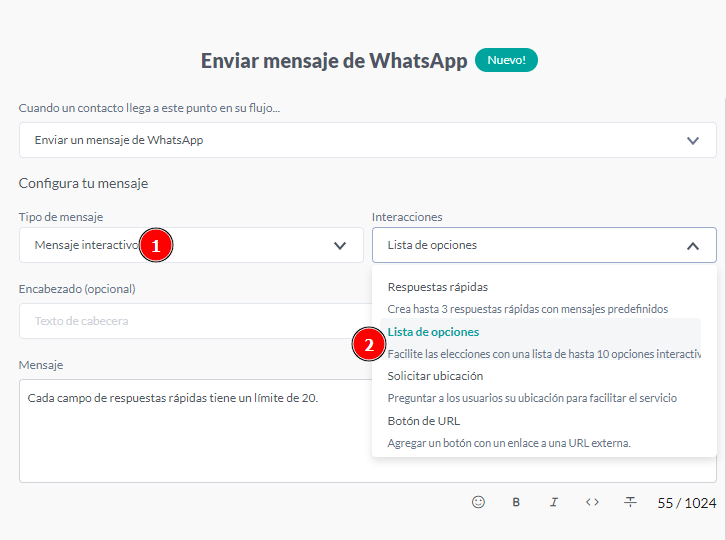726x540 pixels.
Task: Click the green Nuevo! badge
Action: [x=506, y=60]
